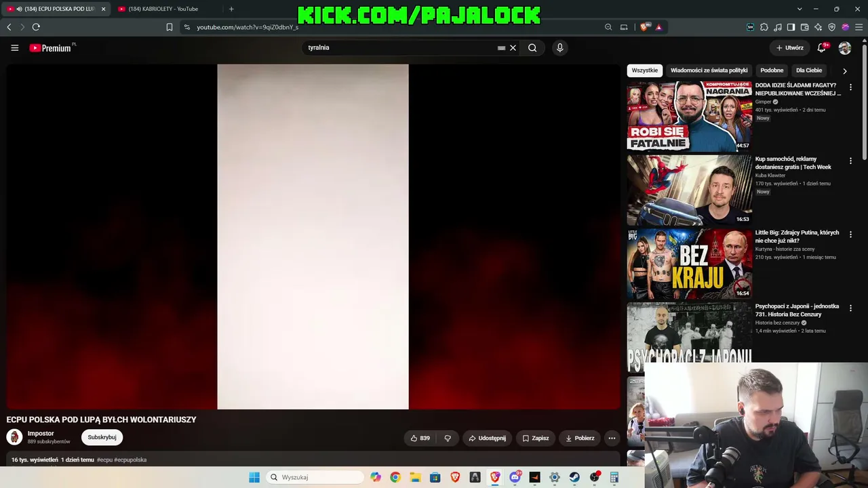Click the Udostępnij share button
The width and height of the screenshot is (868, 488).
click(x=487, y=438)
